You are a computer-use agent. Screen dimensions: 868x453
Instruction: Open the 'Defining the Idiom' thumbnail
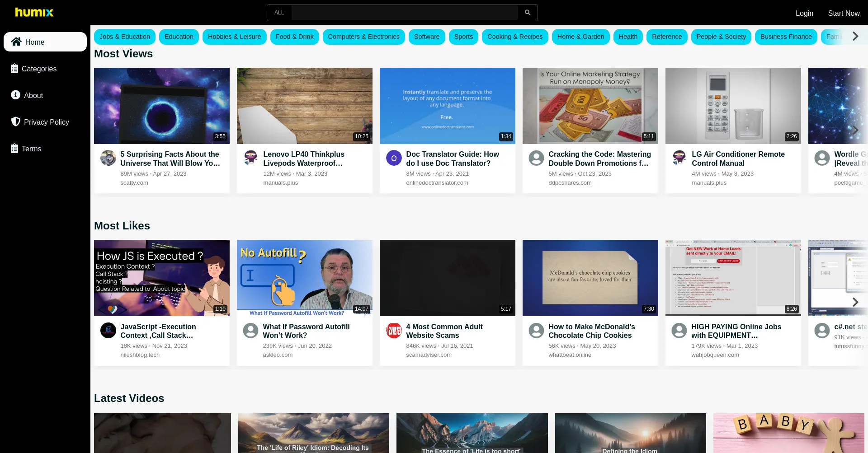point(631,433)
